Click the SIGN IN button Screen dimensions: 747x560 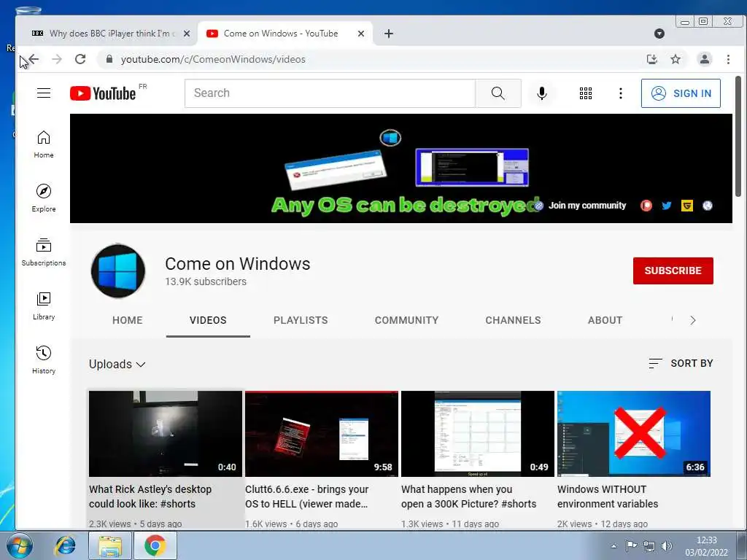681,93
